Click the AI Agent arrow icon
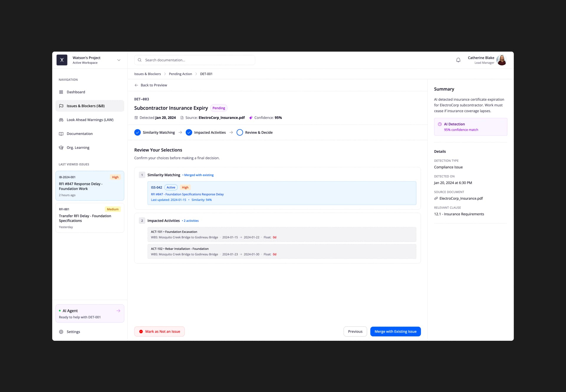 tap(118, 311)
